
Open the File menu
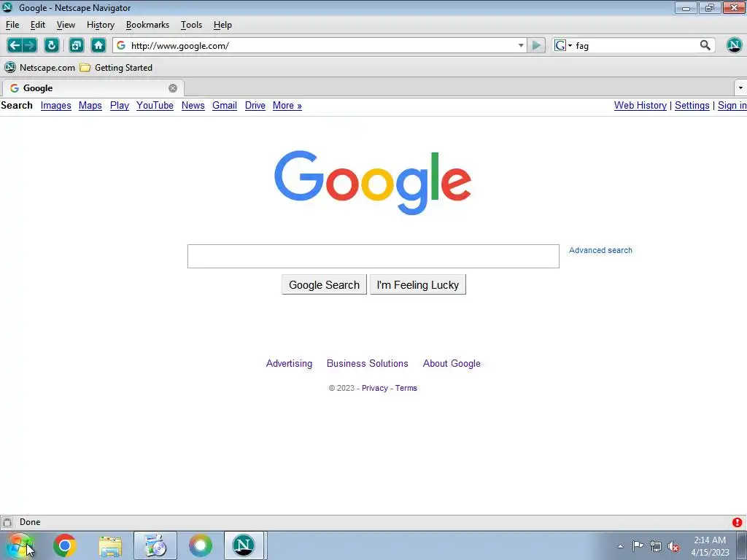(x=12, y=25)
